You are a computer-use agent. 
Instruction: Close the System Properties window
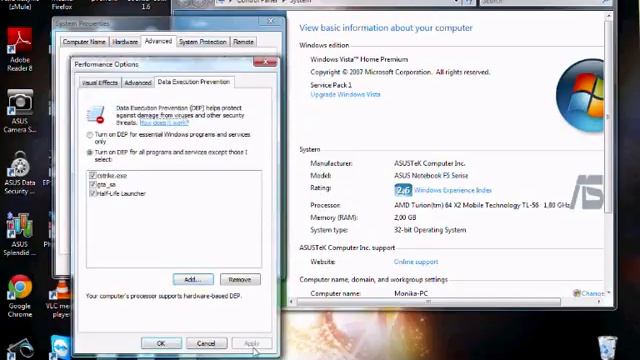[x=270, y=20]
